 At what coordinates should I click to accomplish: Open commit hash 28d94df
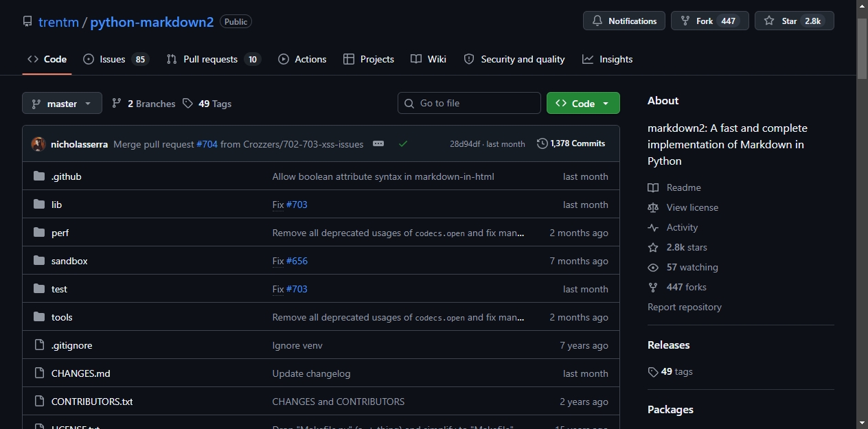[465, 144]
